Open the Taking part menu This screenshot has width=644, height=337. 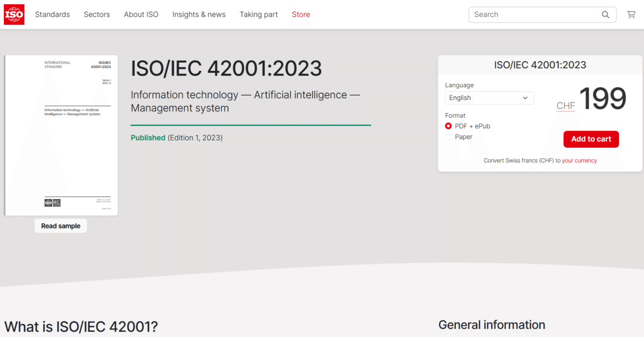tap(259, 14)
